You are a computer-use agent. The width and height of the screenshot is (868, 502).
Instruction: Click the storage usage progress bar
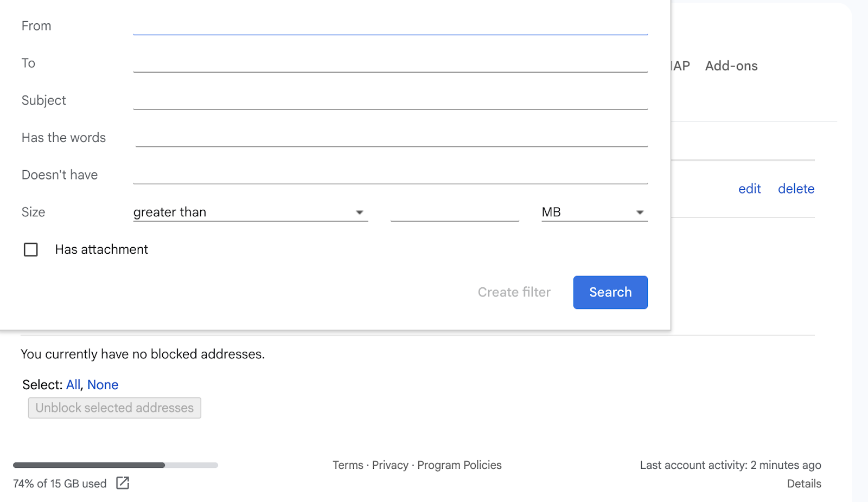click(x=115, y=465)
